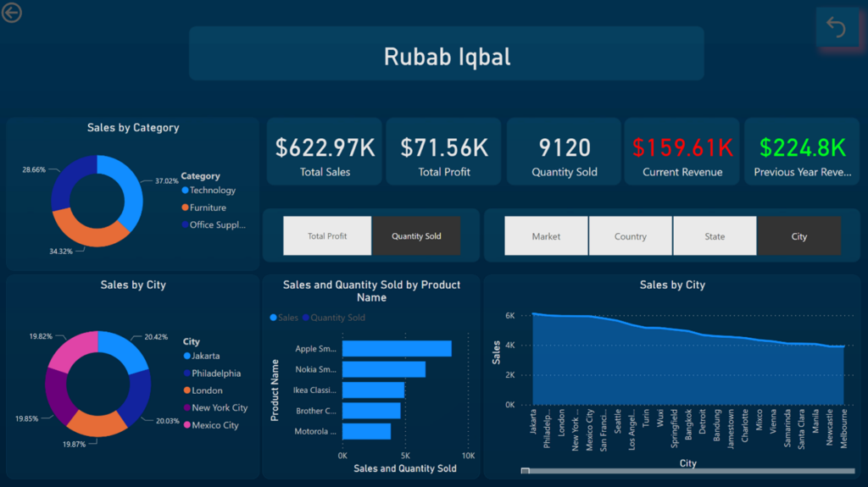The image size is (868, 487).
Task: Select the City slicer option
Action: (798, 236)
